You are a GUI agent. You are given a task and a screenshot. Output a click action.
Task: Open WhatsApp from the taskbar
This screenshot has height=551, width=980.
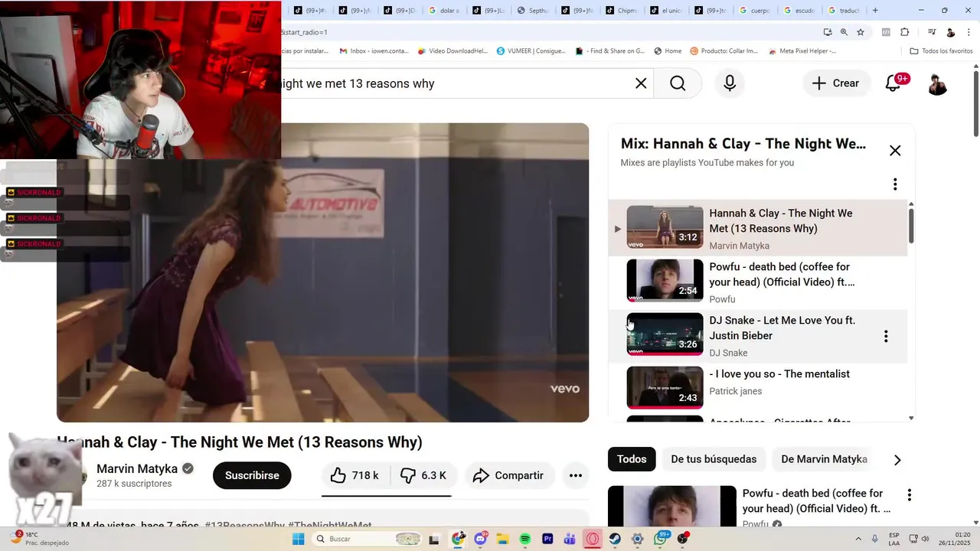click(x=661, y=539)
